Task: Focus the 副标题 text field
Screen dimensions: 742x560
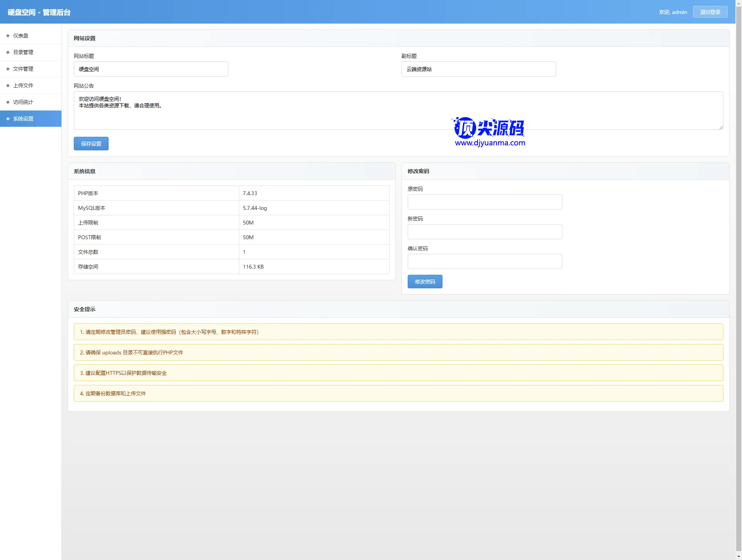Action: (x=478, y=69)
